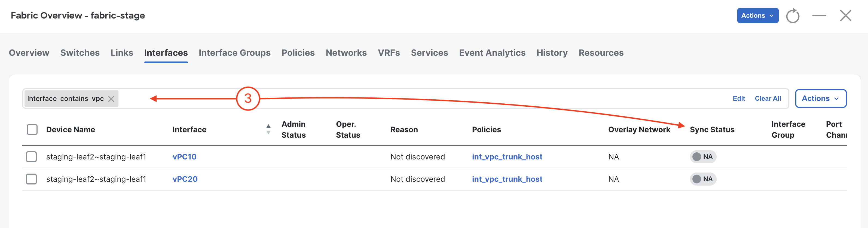Select all rows with header checkbox
Image resolution: width=868 pixels, height=228 pixels.
coord(32,129)
